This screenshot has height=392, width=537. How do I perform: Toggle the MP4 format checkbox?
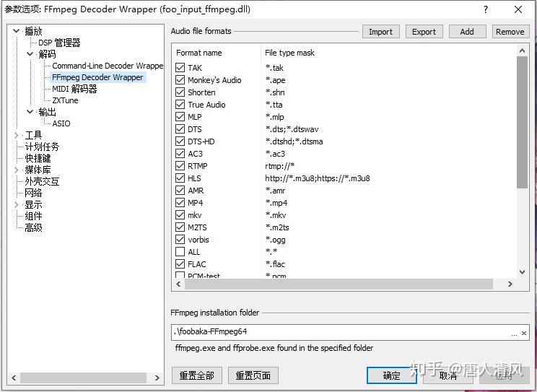[x=180, y=203]
